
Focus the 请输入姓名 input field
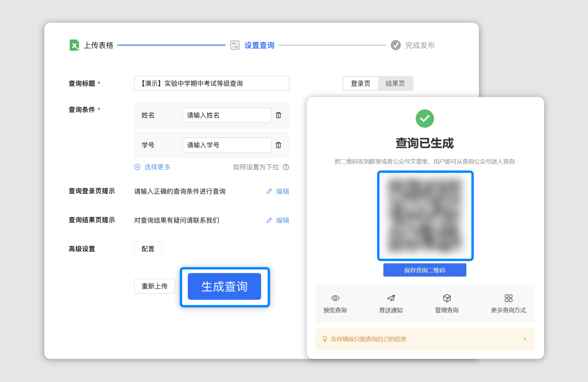coord(227,115)
